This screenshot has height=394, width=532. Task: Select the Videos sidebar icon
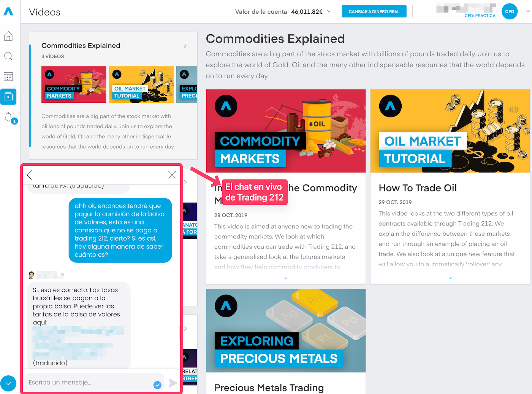coord(8,97)
